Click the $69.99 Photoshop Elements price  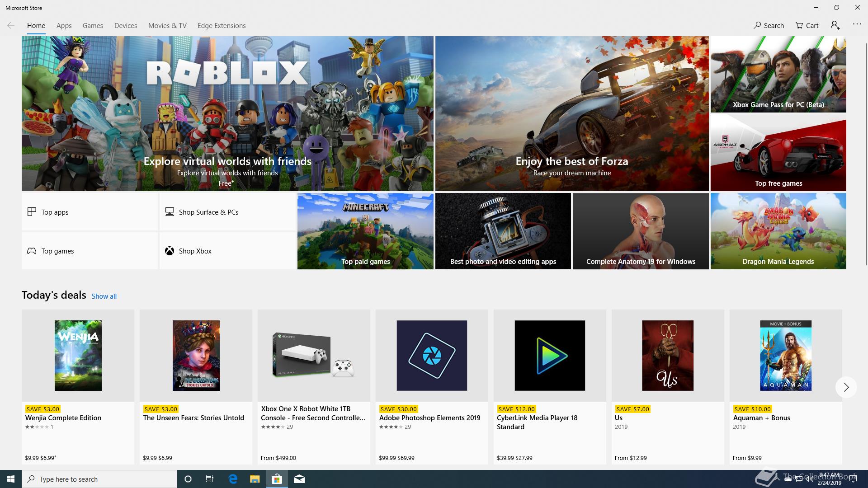[x=406, y=458]
